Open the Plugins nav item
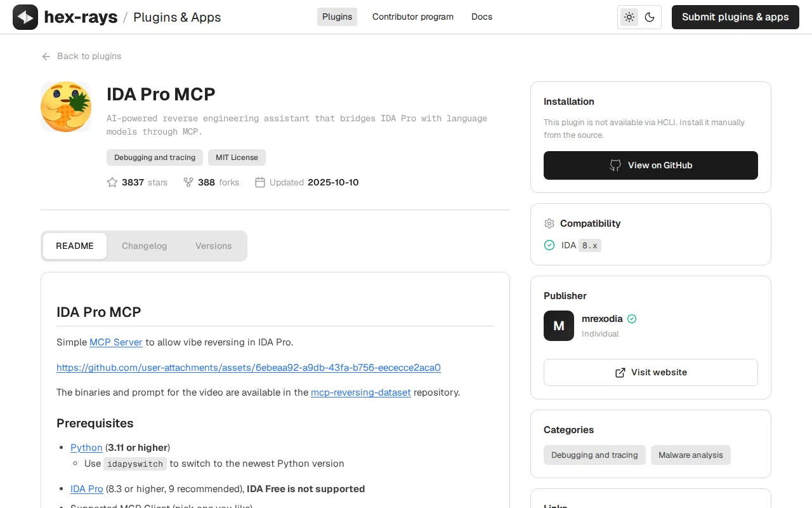The image size is (812, 508). [337, 17]
